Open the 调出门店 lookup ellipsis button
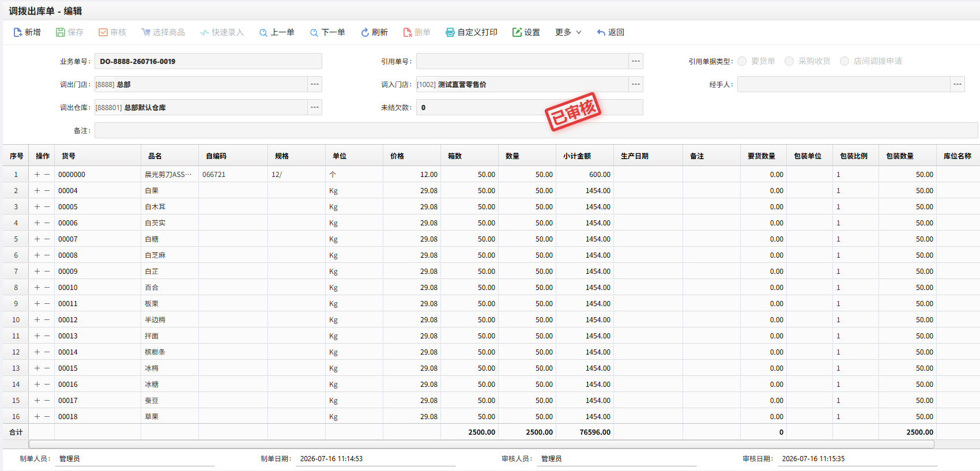 pyautogui.click(x=315, y=84)
